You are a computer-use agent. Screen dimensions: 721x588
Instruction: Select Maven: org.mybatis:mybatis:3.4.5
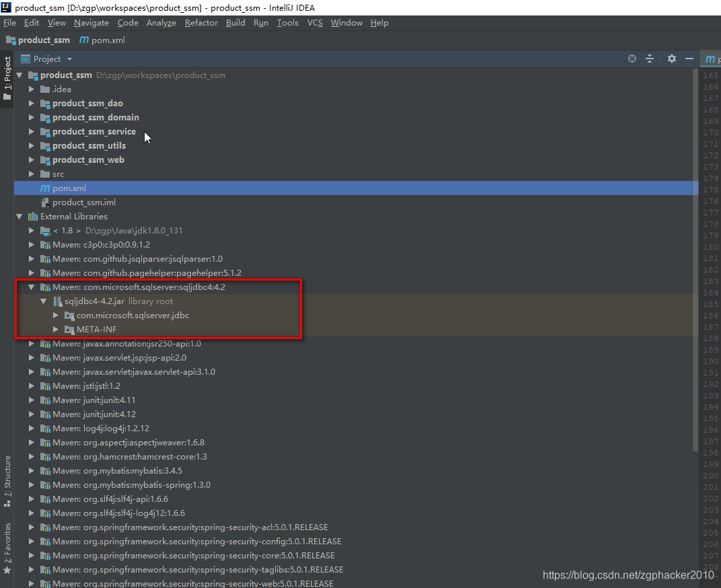click(117, 471)
